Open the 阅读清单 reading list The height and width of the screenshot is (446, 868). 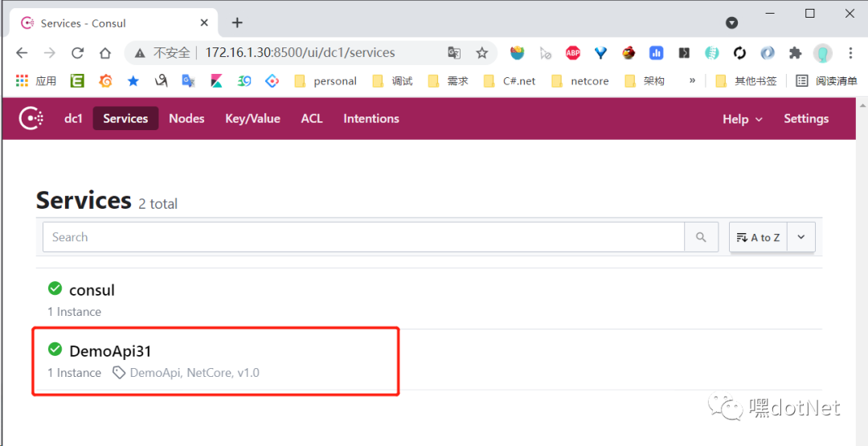826,81
